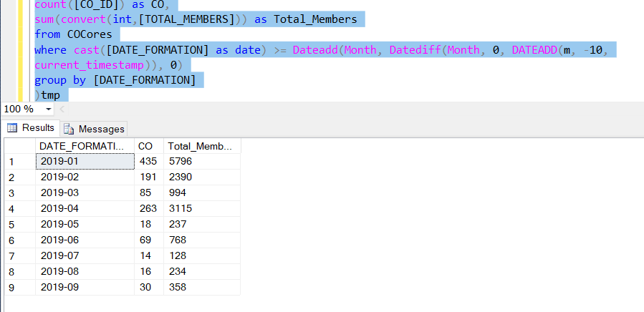Click the cell 2019-04
The image size is (644, 312).
click(x=85, y=208)
